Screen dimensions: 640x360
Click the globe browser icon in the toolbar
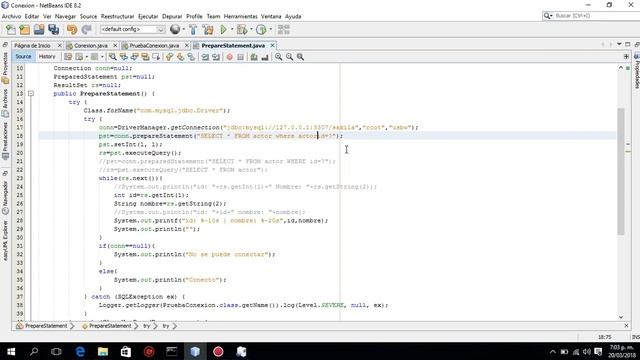click(x=175, y=29)
